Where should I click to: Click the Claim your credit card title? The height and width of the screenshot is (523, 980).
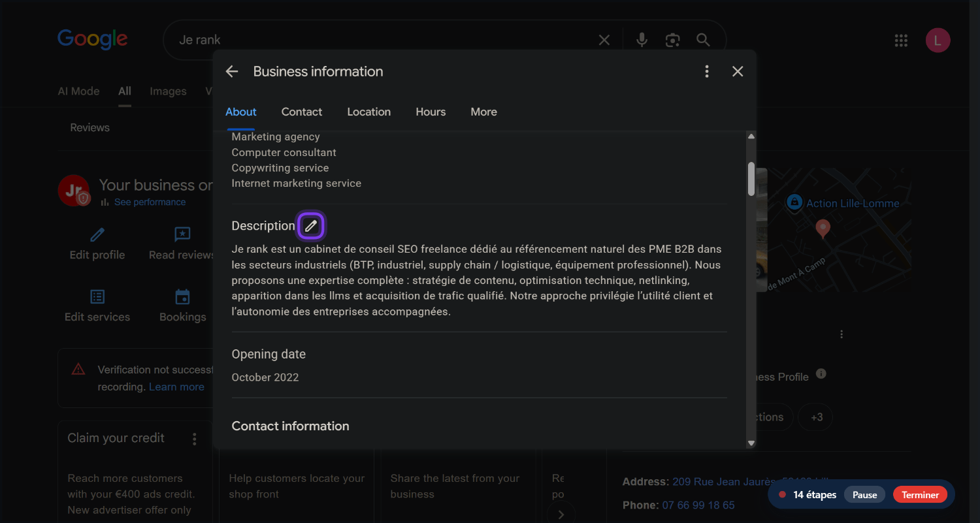(x=116, y=438)
